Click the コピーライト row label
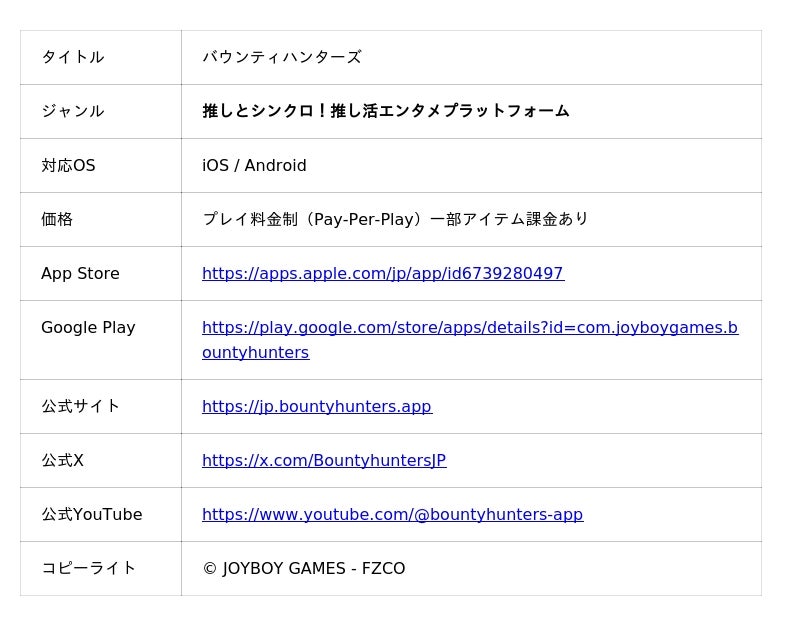This screenshot has width=800, height=626. [x=88, y=568]
